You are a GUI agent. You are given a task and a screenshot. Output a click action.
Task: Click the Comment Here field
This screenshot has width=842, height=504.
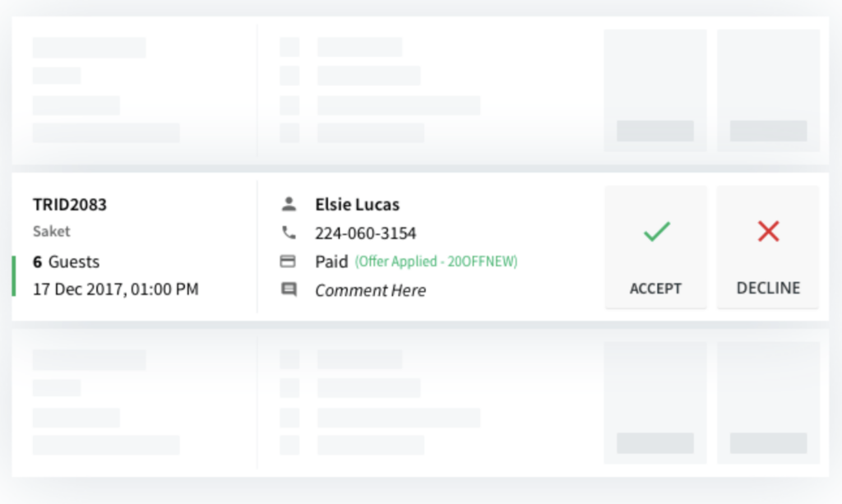[371, 290]
